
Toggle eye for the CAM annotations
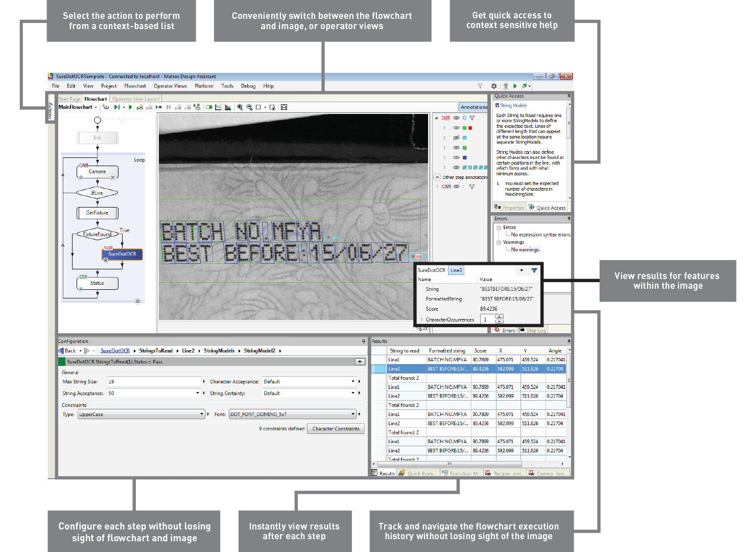[x=456, y=187]
